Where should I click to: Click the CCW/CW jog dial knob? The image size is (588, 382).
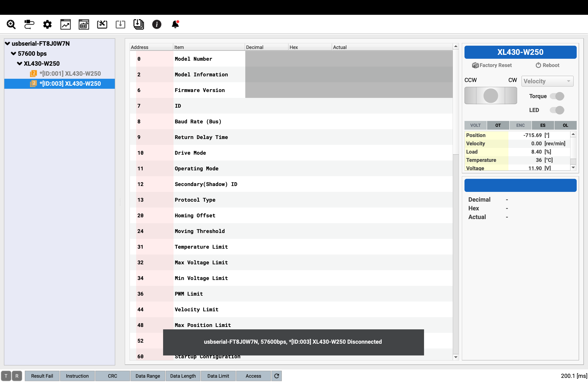coord(490,96)
